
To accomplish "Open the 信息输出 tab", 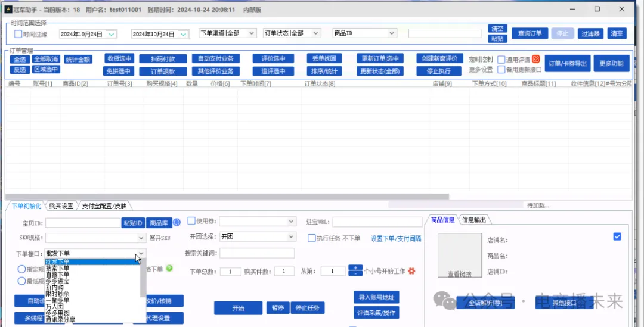I will (x=474, y=220).
